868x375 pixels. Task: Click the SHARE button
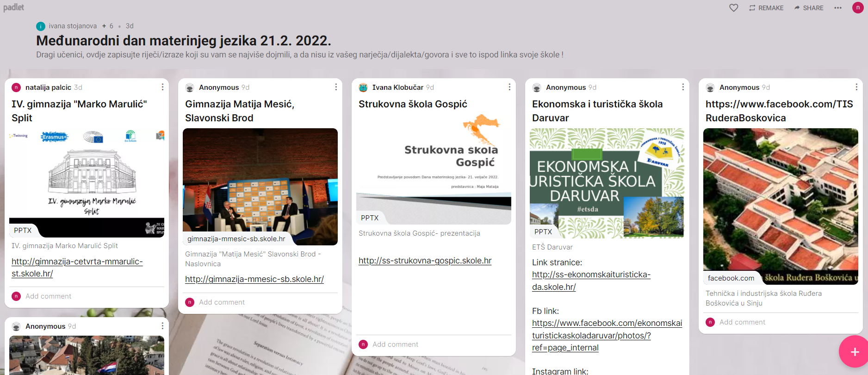(809, 8)
